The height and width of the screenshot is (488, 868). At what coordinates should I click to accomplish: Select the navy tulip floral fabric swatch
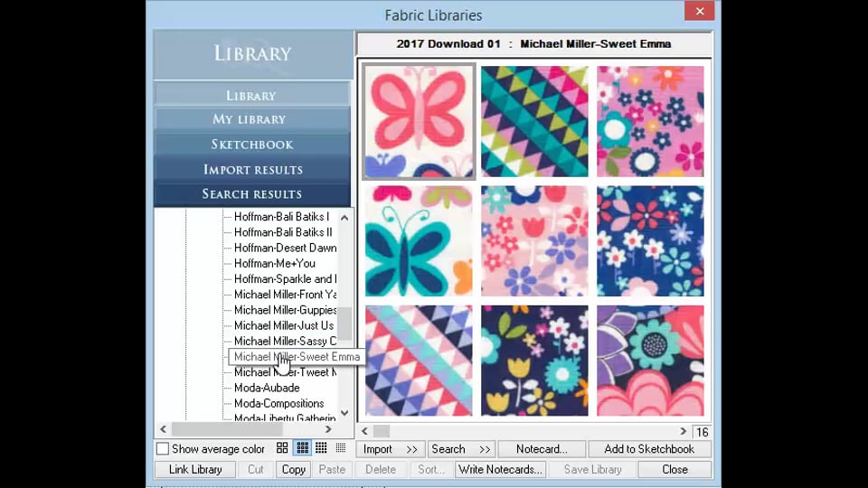pyautogui.click(x=534, y=361)
